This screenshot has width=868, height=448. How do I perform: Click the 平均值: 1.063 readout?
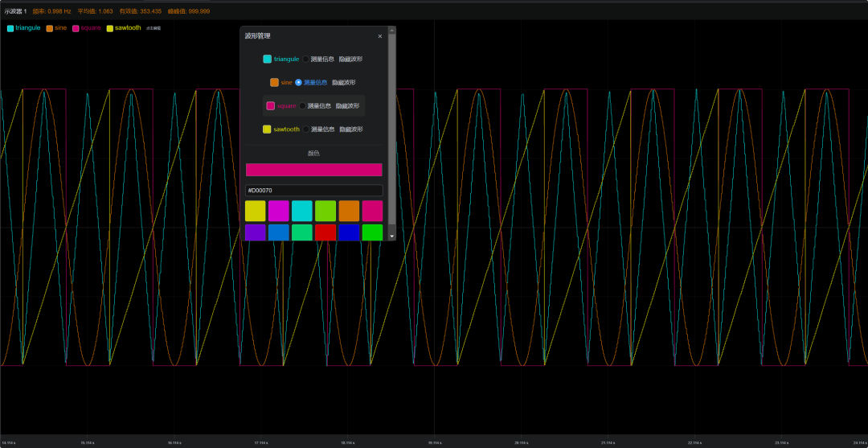95,11
